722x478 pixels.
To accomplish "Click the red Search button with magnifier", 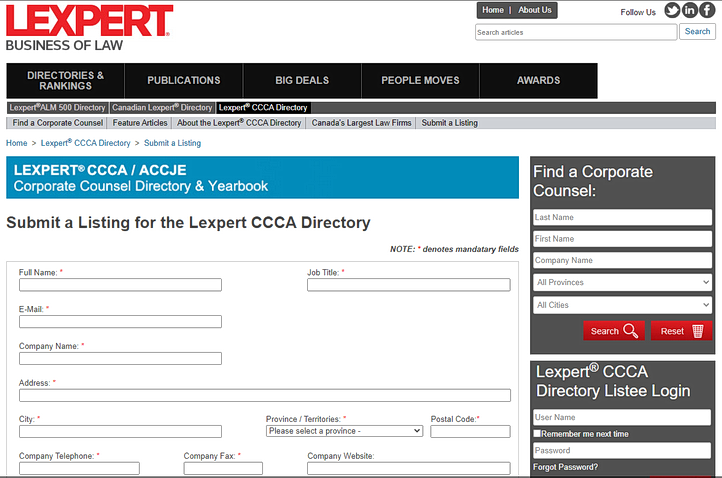I will (x=614, y=331).
